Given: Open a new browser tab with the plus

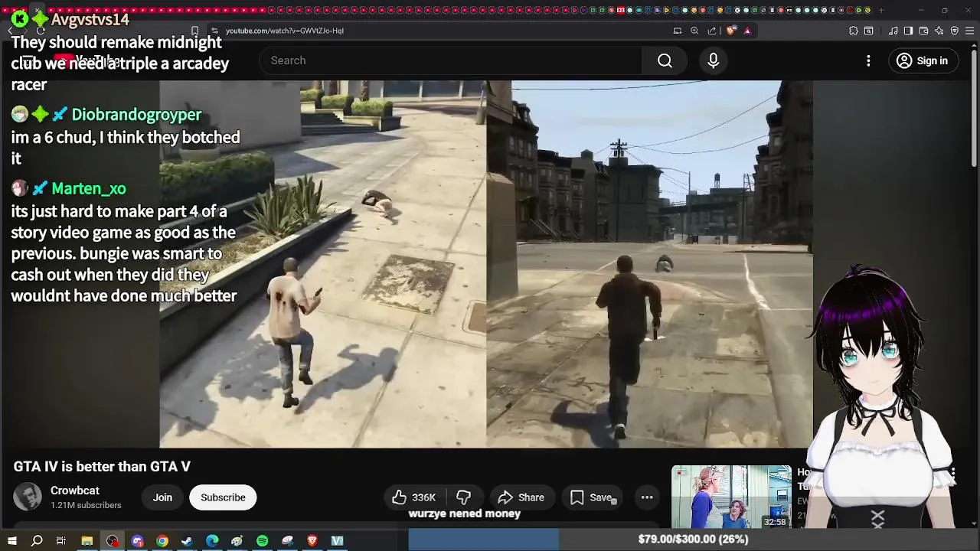Looking at the screenshot, I should coord(881,11).
